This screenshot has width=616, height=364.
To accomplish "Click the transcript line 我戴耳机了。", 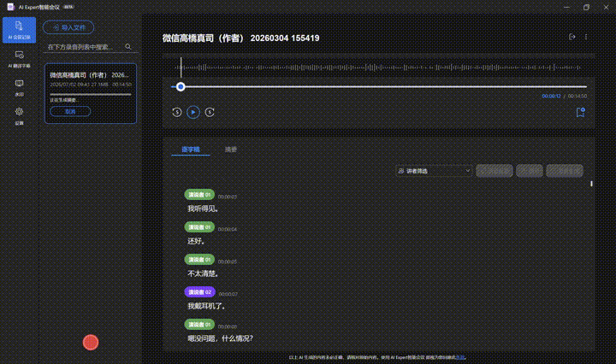I will click(x=206, y=306).
